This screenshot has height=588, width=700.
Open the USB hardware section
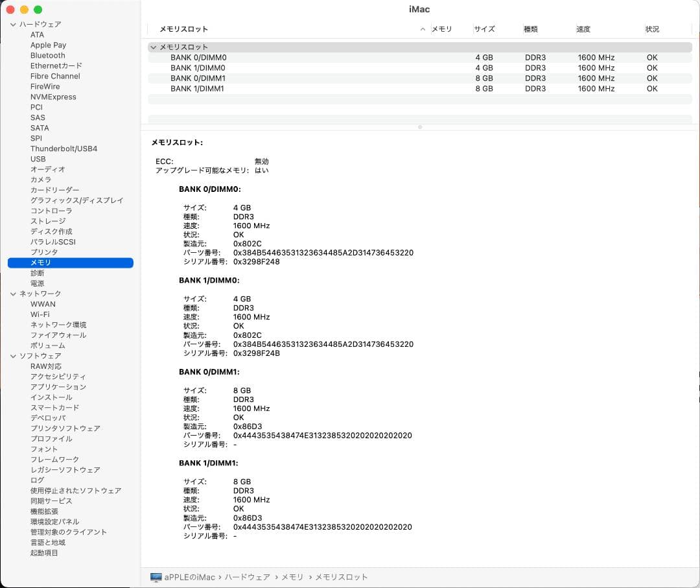pyautogui.click(x=38, y=159)
